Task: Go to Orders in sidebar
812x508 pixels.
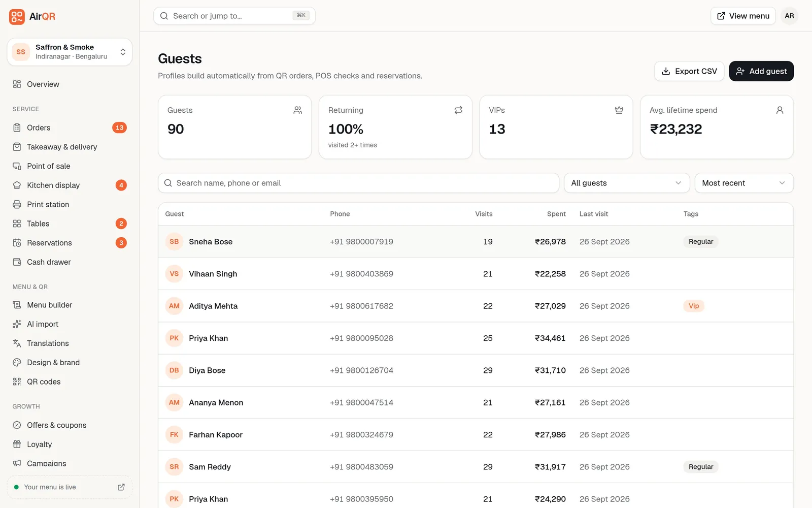Action: 70,128
